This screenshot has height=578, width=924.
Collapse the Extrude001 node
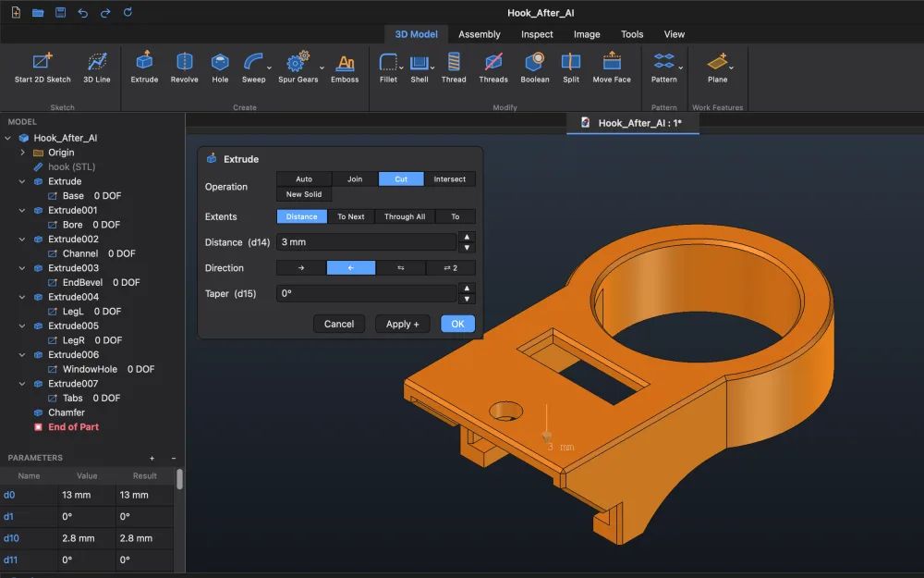pos(22,210)
